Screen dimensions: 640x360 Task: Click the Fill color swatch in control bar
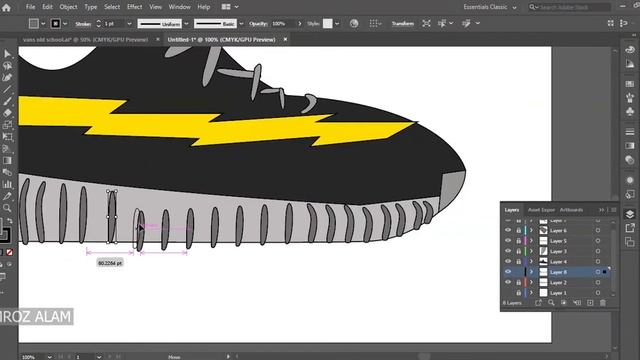[34, 24]
